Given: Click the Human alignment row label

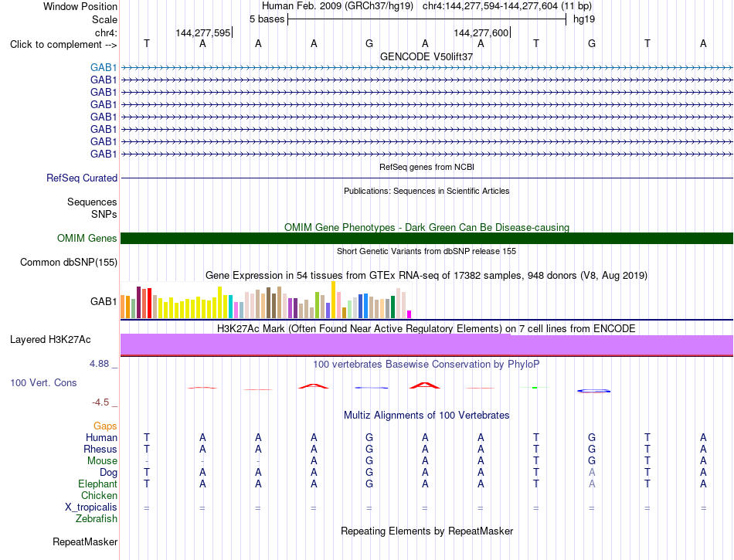Looking at the screenshot, I should 101,437.
